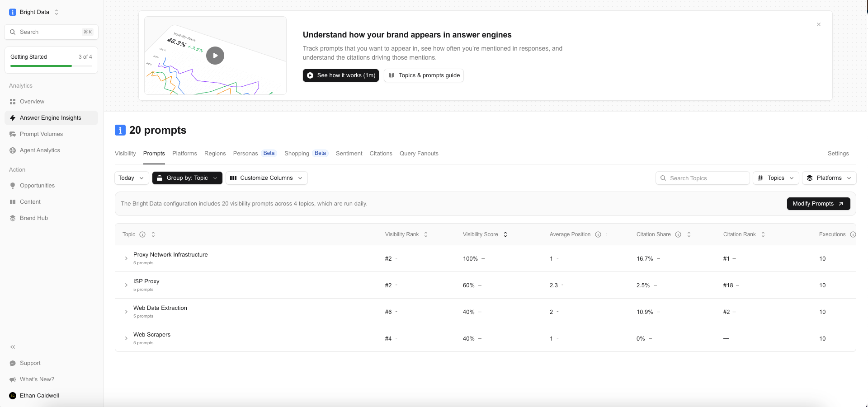Open the Topics & prompts guide
The width and height of the screenshot is (868, 407).
[x=424, y=75]
